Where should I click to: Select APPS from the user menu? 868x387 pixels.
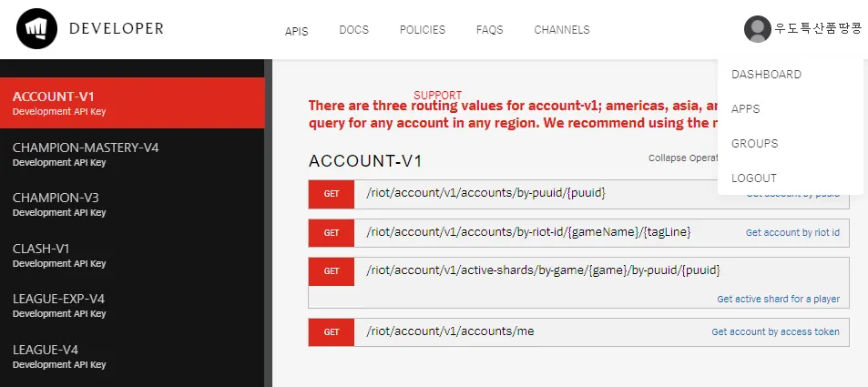pyautogui.click(x=746, y=109)
